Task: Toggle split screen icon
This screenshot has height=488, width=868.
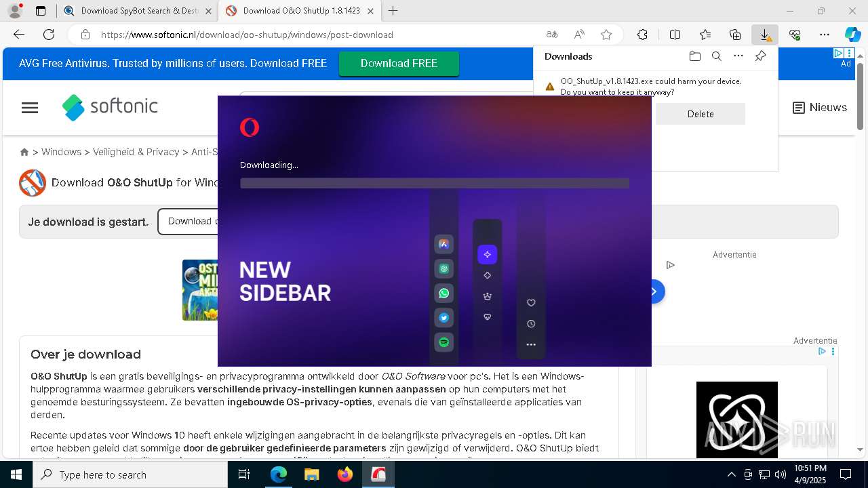Action: 675,35
